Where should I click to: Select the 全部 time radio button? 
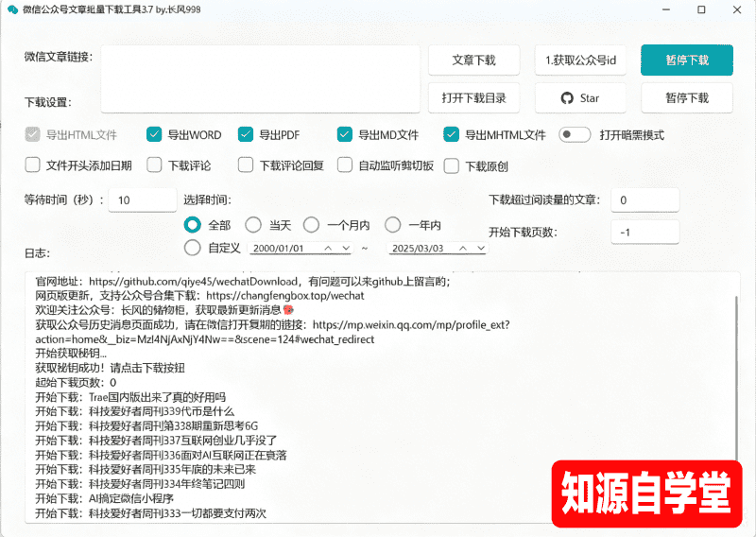pyautogui.click(x=193, y=225)
